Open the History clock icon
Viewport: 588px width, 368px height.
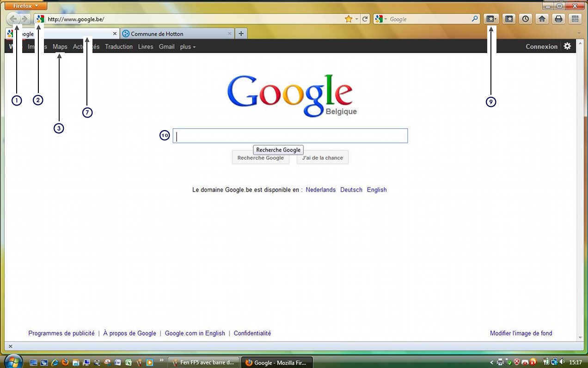(x=526, y=19)
